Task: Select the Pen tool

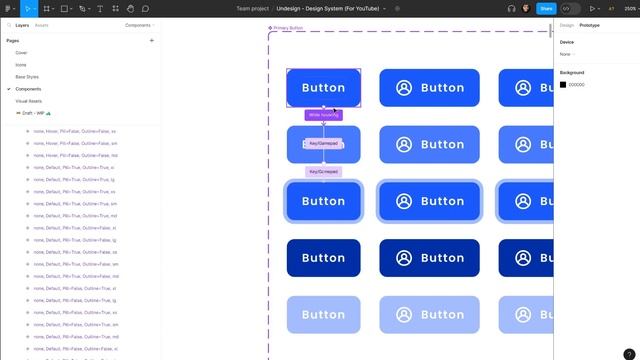Action: (x=82, y=9)
